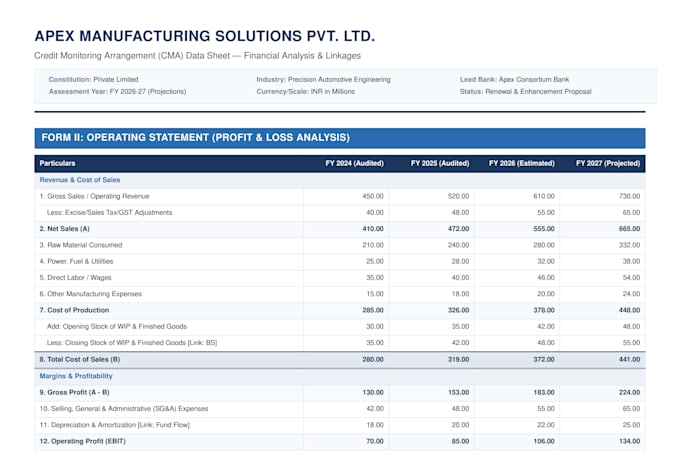Click Net Sales FY 2025 value 472.00

pyautogui.click(x=458, y=229)
